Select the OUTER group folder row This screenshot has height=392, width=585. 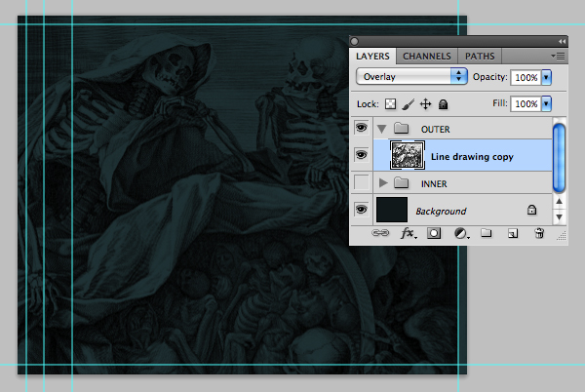(462, 129)
